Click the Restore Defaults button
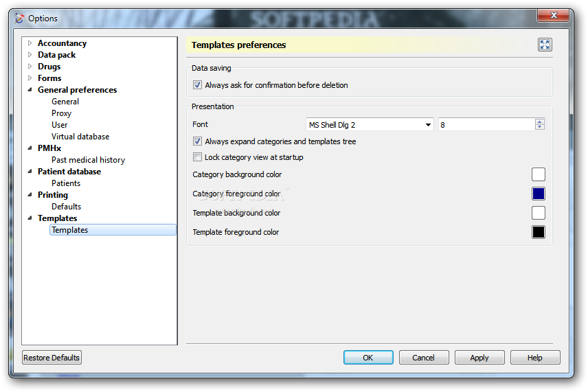Image resolution: width=588 pixels, height=392 pixels. 52,358
